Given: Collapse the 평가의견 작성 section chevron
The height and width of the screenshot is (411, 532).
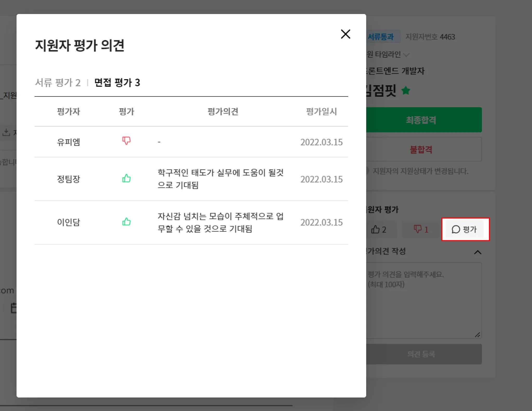Looking at the screenshot, I should click(x=477, y=252).
